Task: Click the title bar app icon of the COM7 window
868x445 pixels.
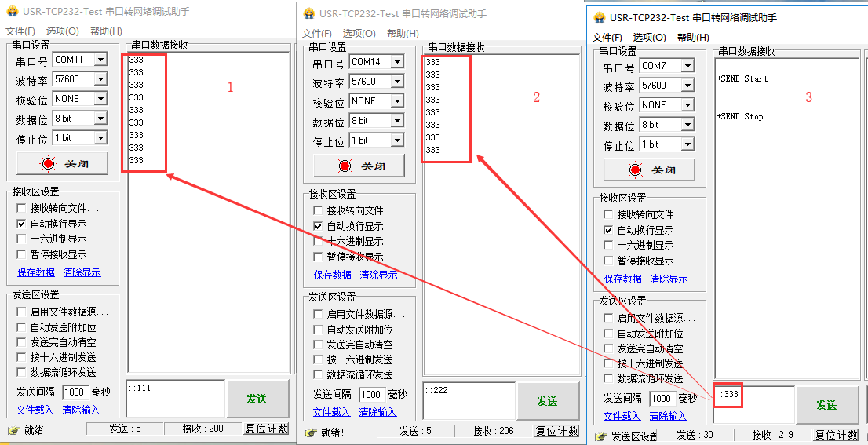Action: [x=600, y=17]
